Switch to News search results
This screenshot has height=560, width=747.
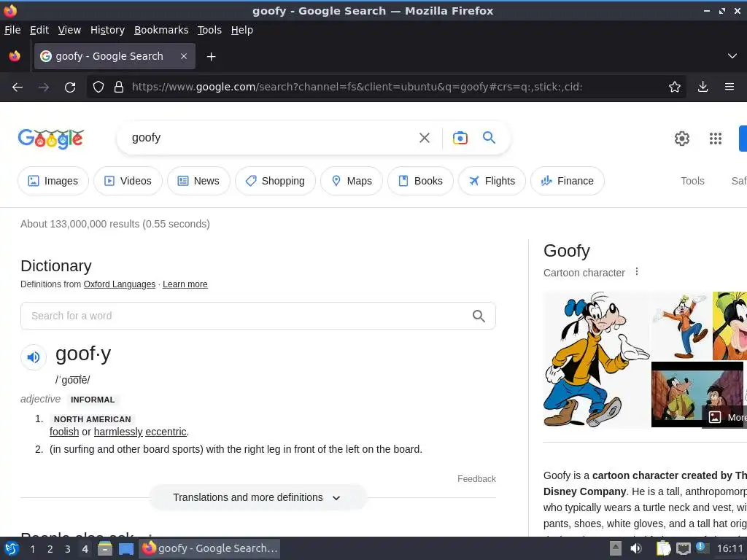(x=198, y=181)
